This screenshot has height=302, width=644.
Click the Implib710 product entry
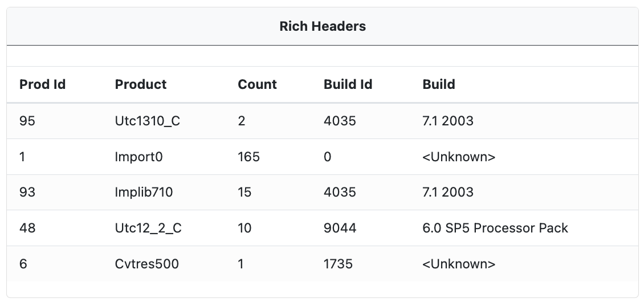click(144, 192)
